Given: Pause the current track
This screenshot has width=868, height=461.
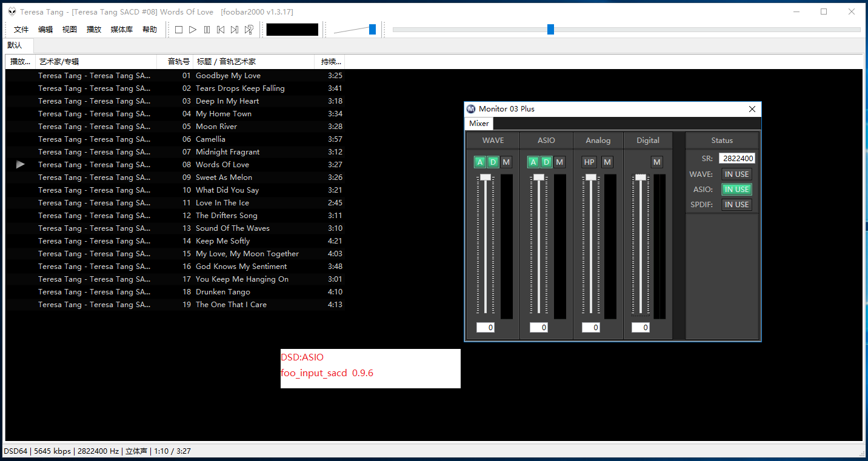Looking at the screenshot, I should [x=207, y=30].
